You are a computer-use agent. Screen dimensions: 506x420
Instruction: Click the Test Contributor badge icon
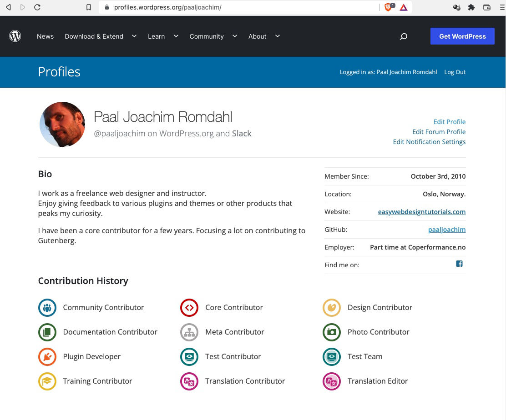[x=189, y=356]
